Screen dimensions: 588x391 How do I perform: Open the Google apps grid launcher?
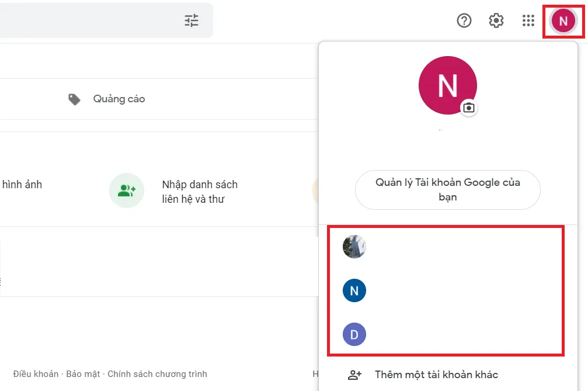click(x=528, y=20)
